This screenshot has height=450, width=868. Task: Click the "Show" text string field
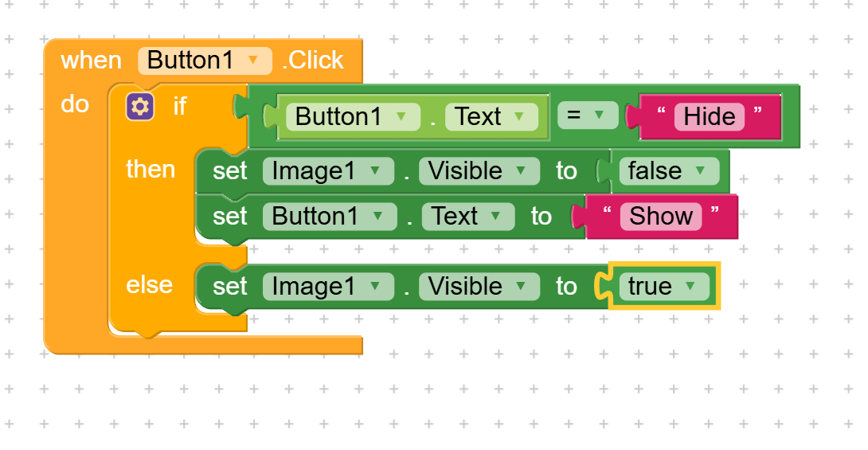661,216
